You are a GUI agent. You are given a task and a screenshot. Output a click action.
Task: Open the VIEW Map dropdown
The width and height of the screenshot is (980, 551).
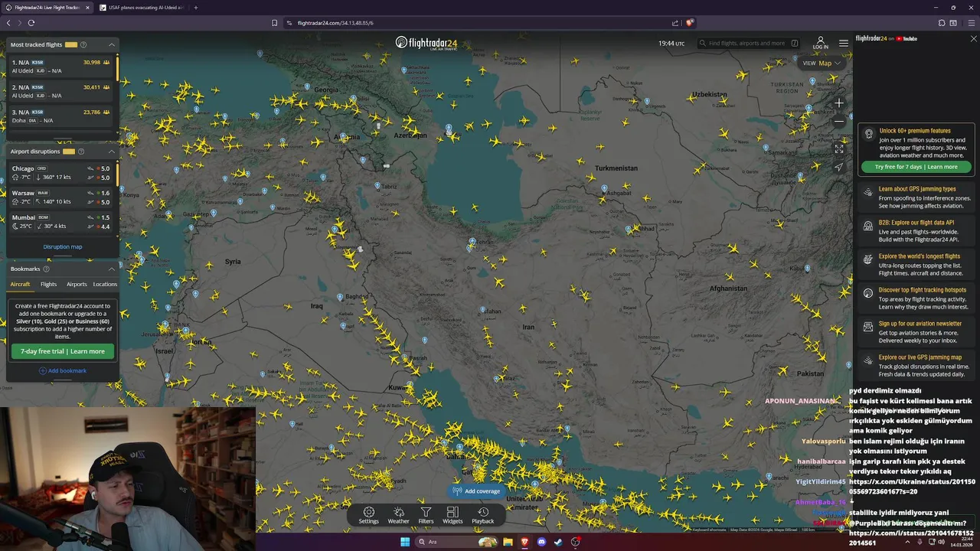pos(822,63)
